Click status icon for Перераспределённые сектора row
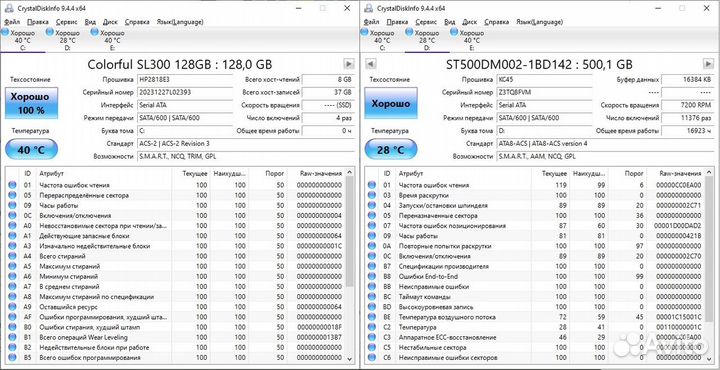 [12, 195]
